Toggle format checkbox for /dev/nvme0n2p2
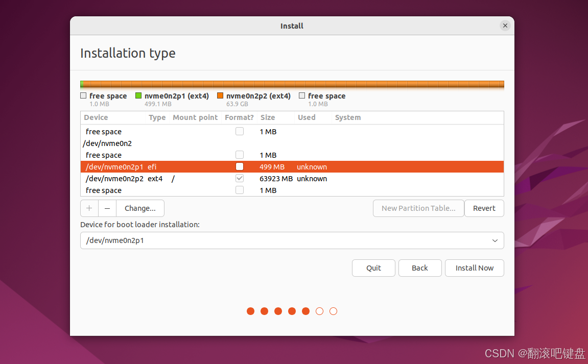This screenshot has width=588, height=364. click(240, 179)
